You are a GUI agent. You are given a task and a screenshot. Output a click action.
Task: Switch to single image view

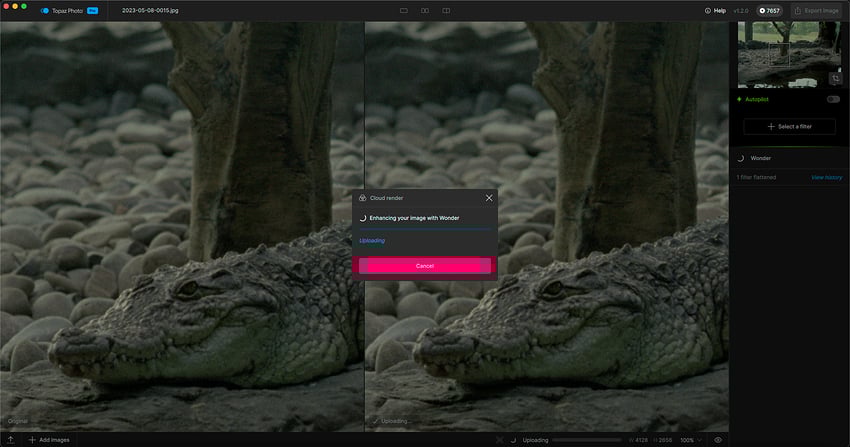(x=404, y=10)
